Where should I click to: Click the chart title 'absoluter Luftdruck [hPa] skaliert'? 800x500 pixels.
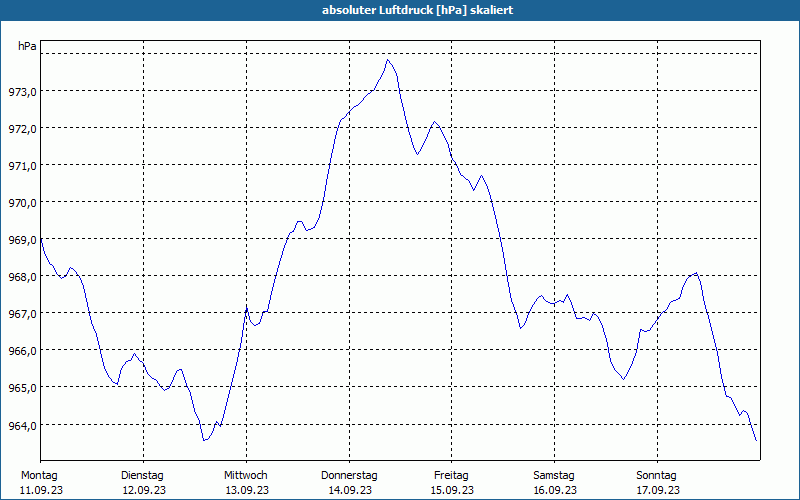tap(417, 10)
